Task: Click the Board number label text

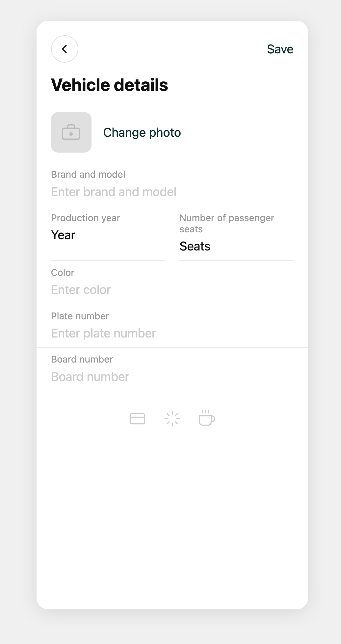Action: click(x=82, y=359)
